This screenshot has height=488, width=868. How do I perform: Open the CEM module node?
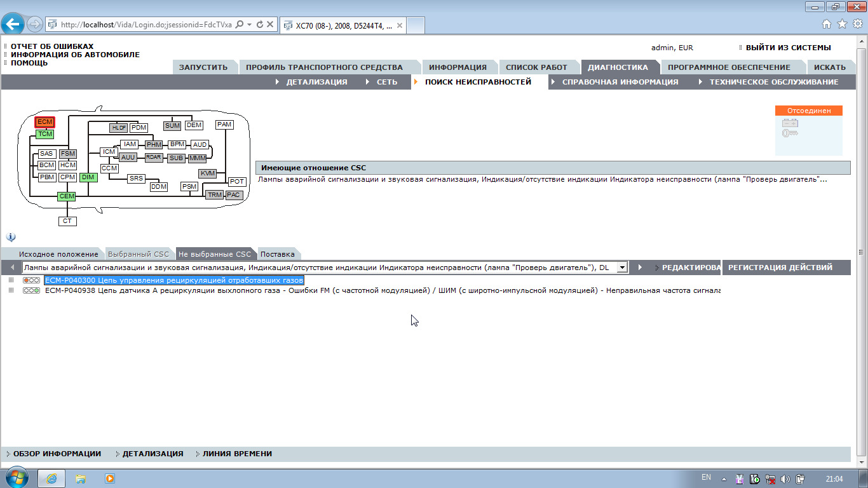coord(67,196)
